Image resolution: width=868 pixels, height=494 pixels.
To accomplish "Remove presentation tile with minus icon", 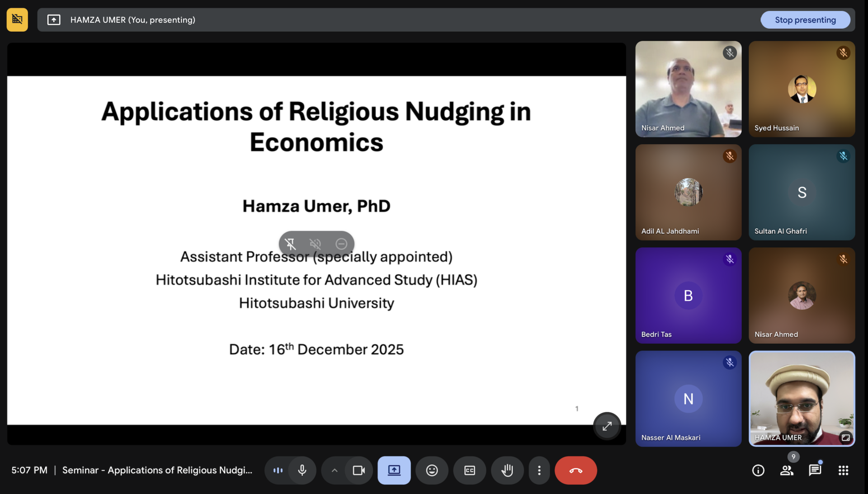I will 341,244.
